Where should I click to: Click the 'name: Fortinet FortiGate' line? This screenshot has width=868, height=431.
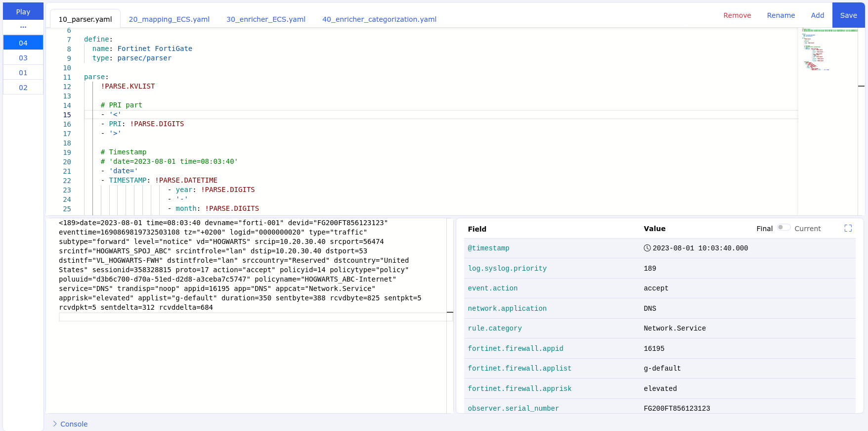click(142, 48)
